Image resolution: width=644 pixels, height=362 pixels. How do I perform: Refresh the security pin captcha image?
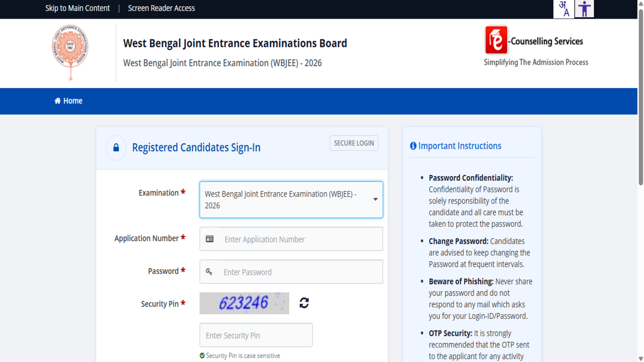coord(303,303)
